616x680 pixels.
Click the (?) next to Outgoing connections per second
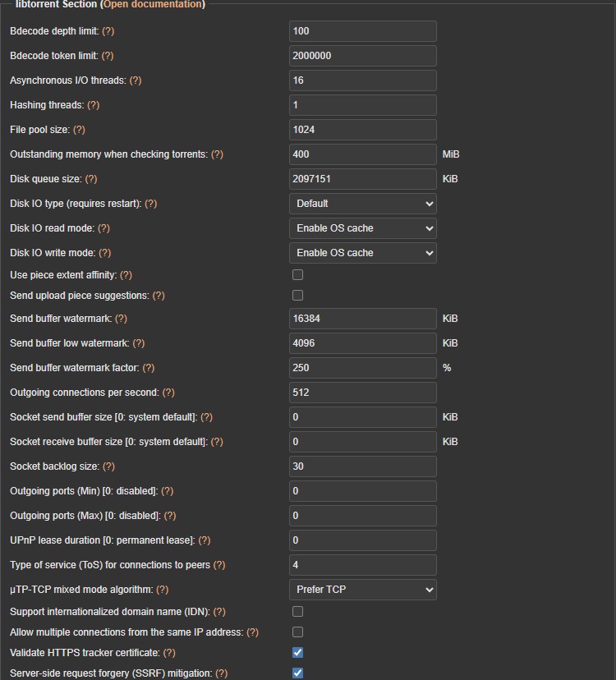pos(168,393)
